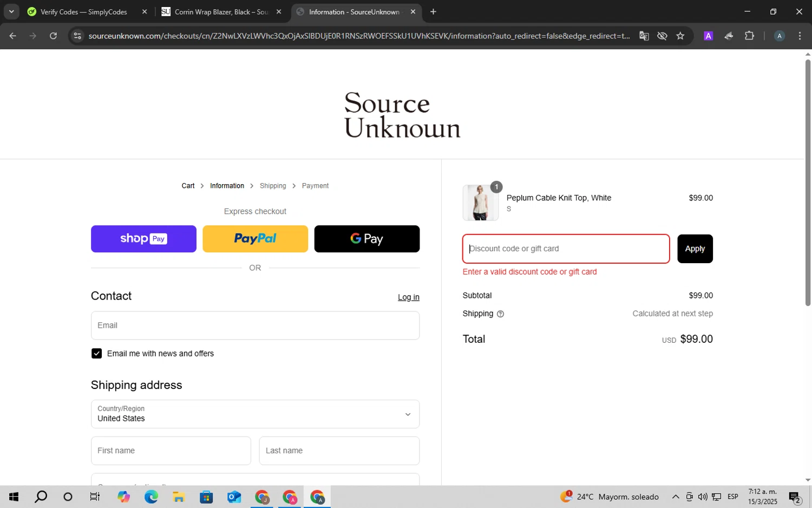Uncheck Email me with news and offers

coord(96,354)
